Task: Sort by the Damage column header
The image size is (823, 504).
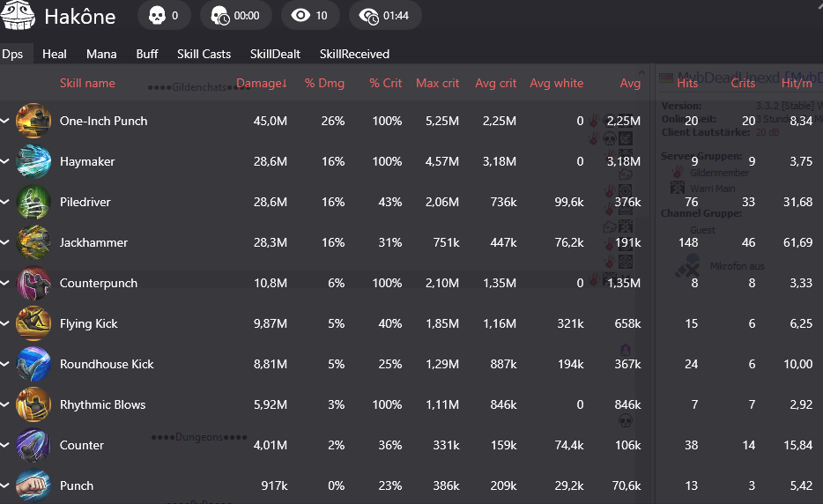Action: 261,84
